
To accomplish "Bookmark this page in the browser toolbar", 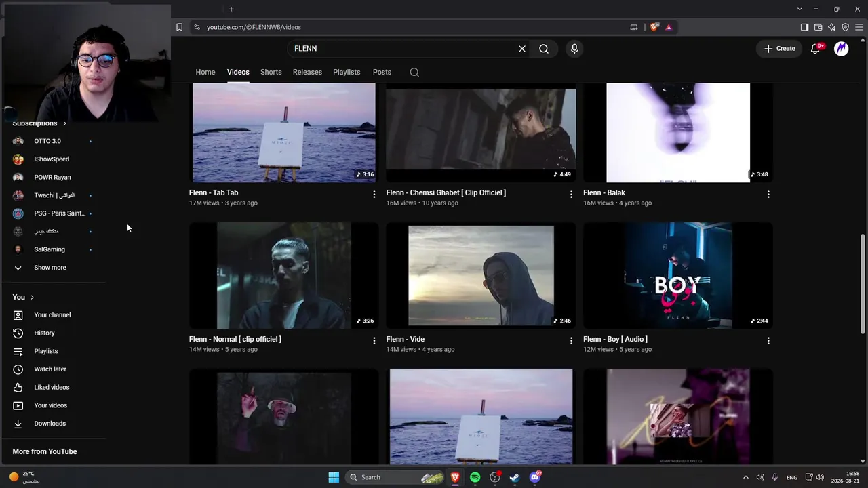I will pyautogui.click(x=179, y=27).
